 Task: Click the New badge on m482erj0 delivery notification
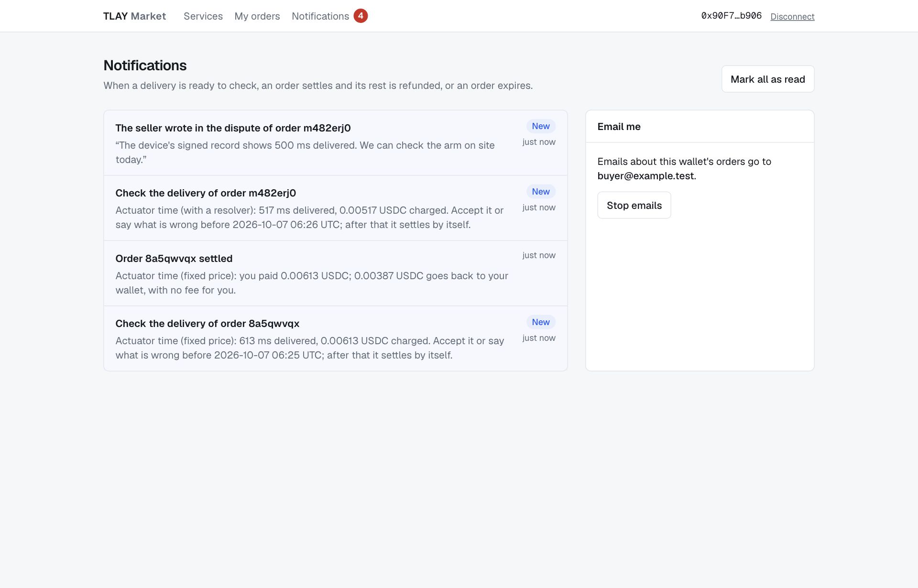pyautogui.click(x=541, y=192)
